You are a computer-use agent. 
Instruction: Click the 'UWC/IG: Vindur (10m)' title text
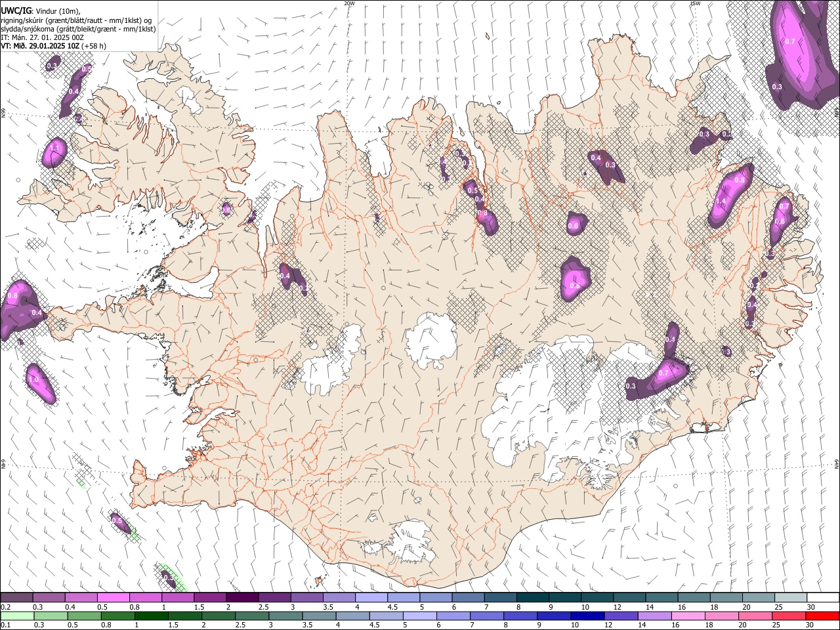(x=41, y=12)
